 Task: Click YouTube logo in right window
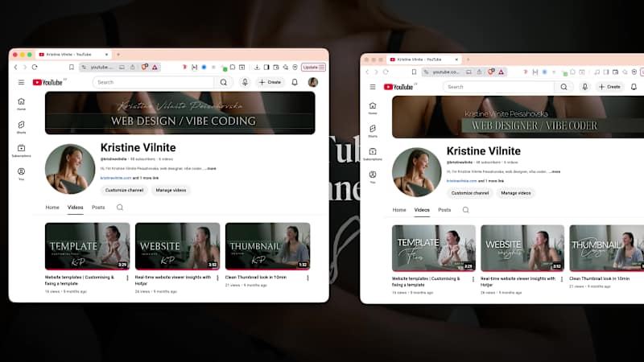(x=398, y=87)
